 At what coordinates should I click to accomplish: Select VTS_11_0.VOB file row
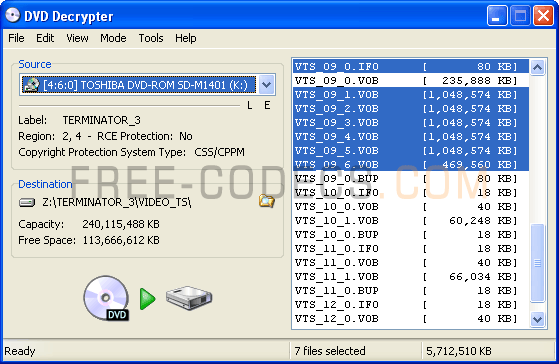(411, 262)
